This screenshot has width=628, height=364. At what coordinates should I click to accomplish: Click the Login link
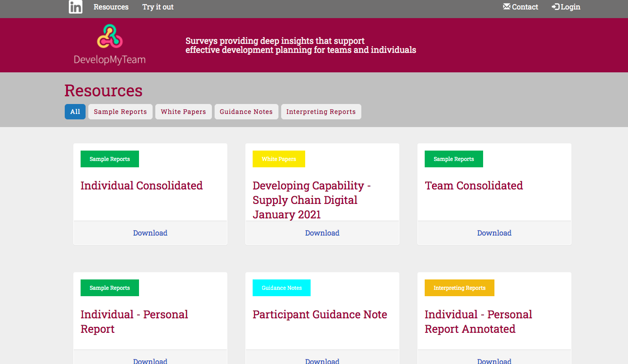pyautogui.click(x=570, y=6)
